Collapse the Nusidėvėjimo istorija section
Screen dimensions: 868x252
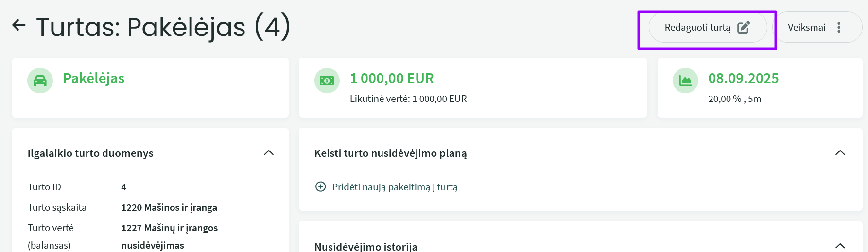[x=840, y=246]
